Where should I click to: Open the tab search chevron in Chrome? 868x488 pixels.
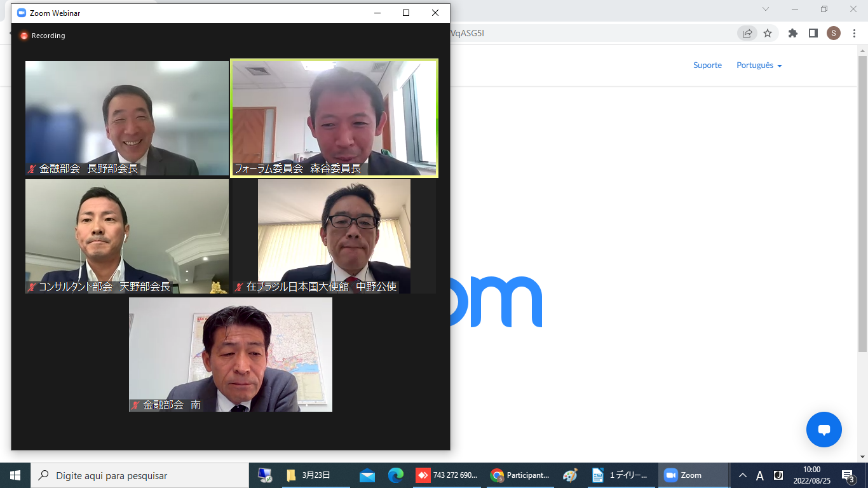coord(766,9)
